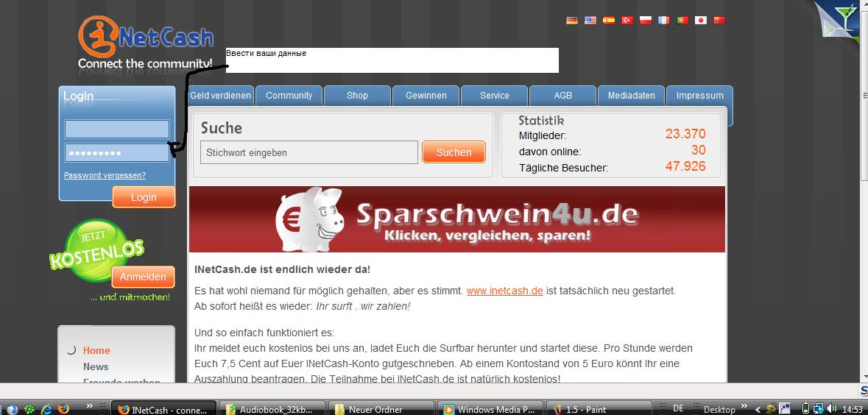Go to the Impressum tab
Image resolution: width=868 pixels, height=415 pixels.
pyautogui.click(x=699, y=96)
